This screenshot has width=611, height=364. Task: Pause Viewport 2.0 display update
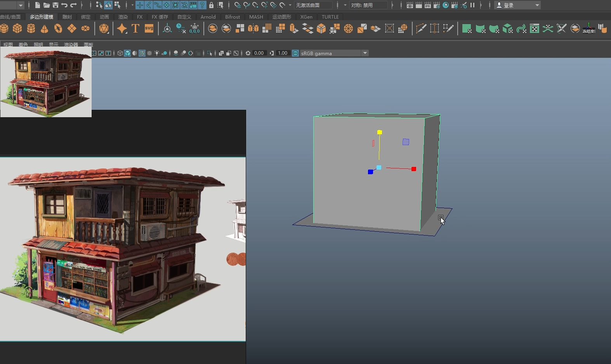tap(472, 5)
